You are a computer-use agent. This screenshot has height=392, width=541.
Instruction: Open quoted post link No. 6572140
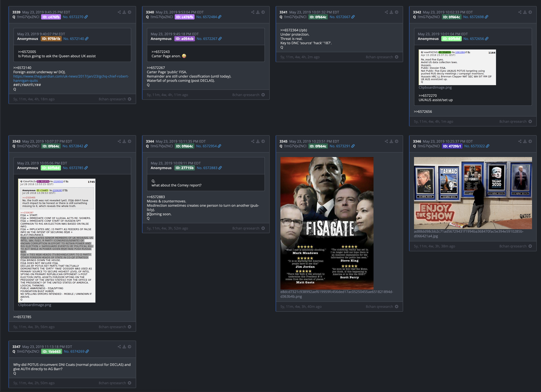[74, 39]
